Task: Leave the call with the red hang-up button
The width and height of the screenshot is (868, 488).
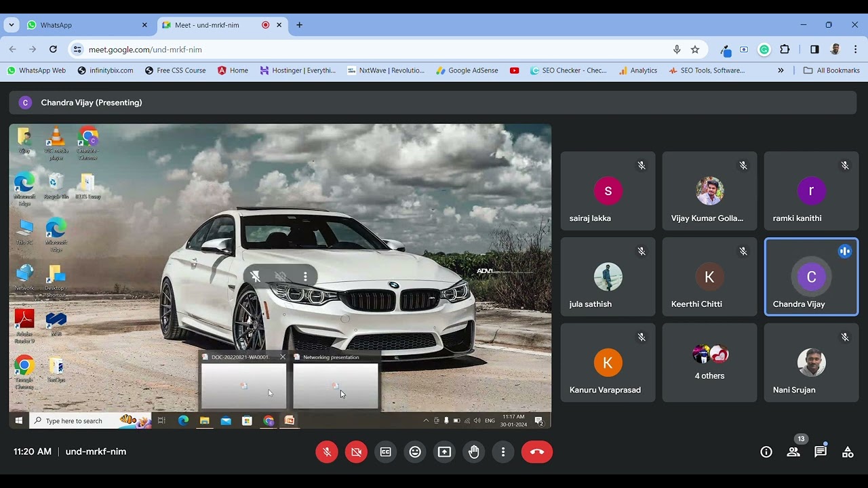Action: tap(537, 452)
